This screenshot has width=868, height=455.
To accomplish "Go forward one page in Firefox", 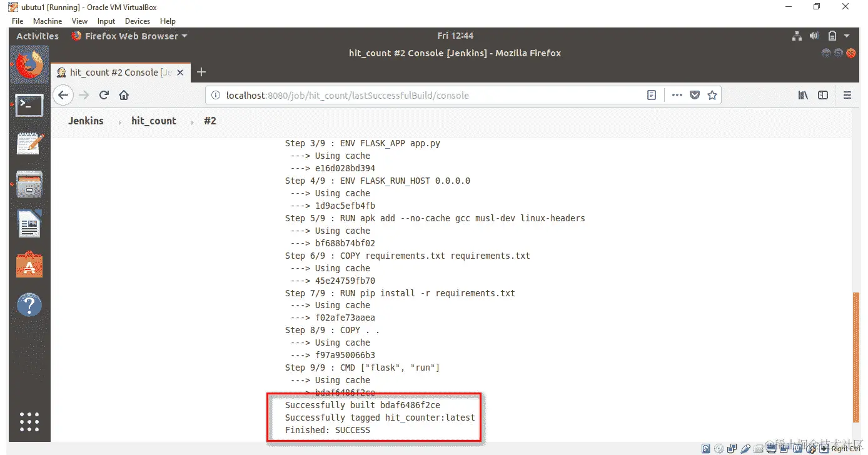I will (84, 95).
